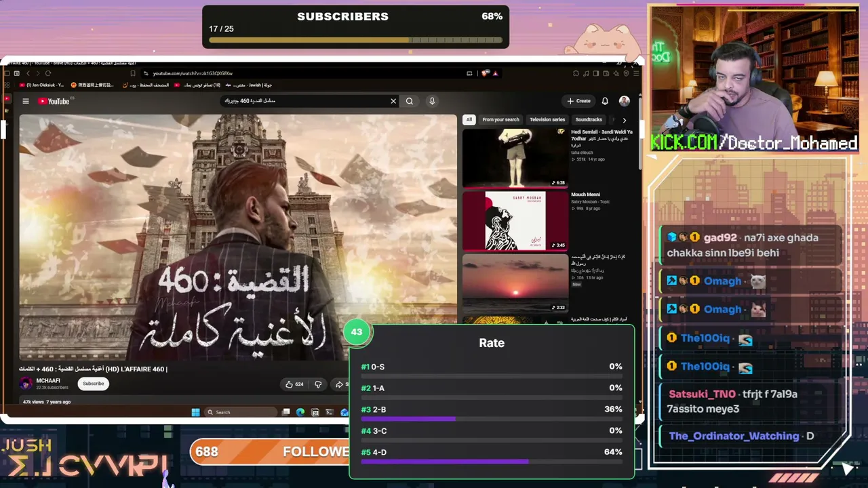868x488 pixels.
Task: Click the video title 'L'AFFAIRE 460'
Action: click(x=93, y=369)
